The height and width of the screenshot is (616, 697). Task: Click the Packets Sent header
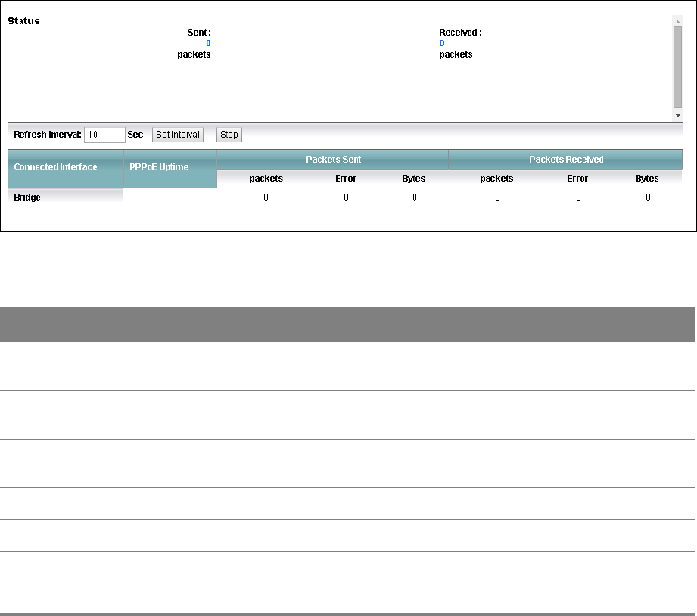[x=333, y=160]
